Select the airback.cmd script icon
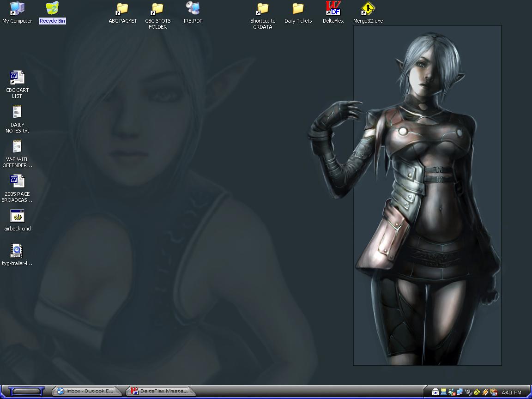This screenshot has height=399, width=532. 17,217
